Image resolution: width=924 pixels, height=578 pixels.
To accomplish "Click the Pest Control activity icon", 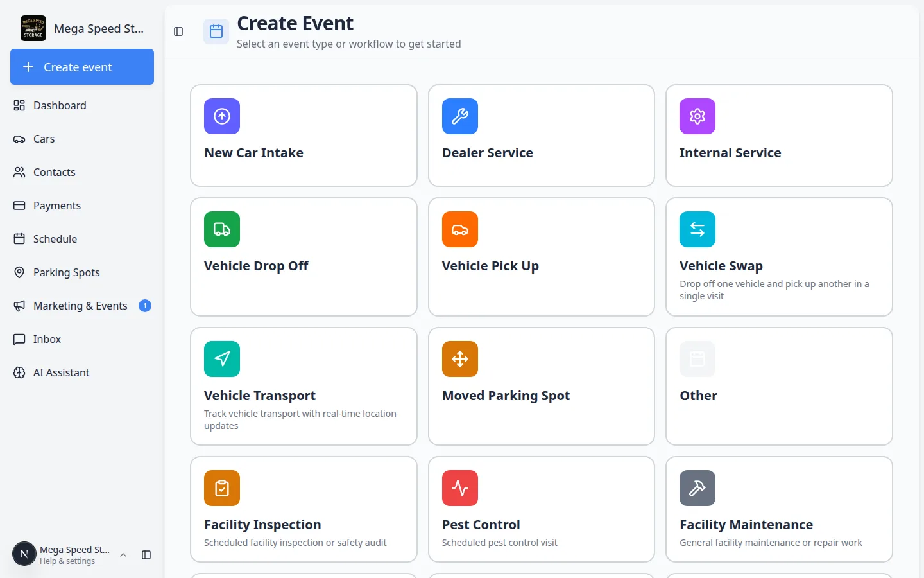I will (460, 488).
